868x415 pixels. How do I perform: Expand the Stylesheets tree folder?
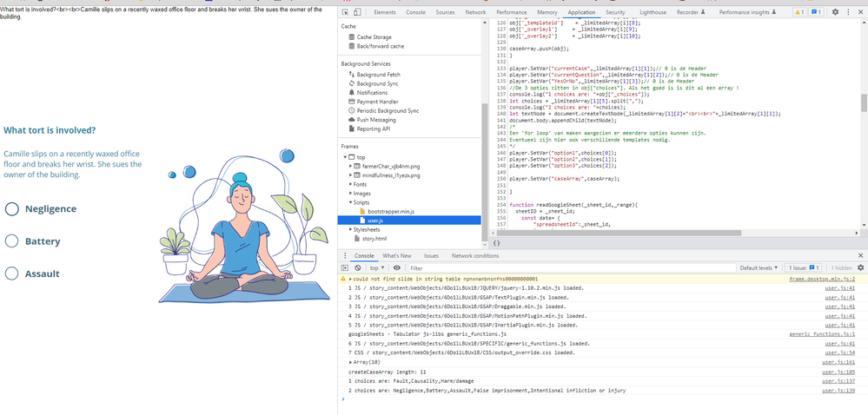click(348, 229)
